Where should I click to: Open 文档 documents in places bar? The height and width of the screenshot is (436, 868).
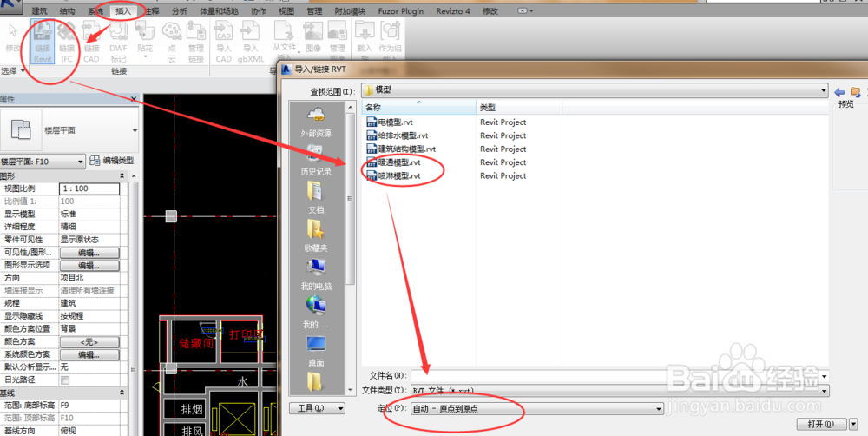(x=316, y=198)
